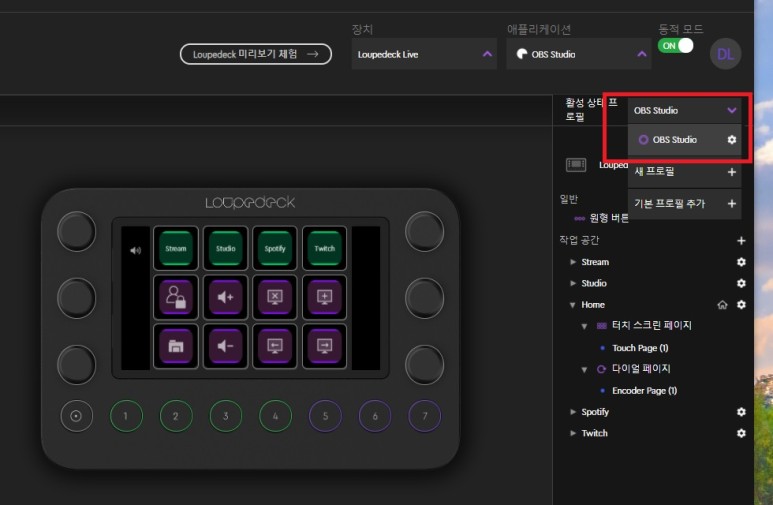Screen dimensions: 773x505
Task: Open settings gear for Studio workspace
Action: click(741, 283)
